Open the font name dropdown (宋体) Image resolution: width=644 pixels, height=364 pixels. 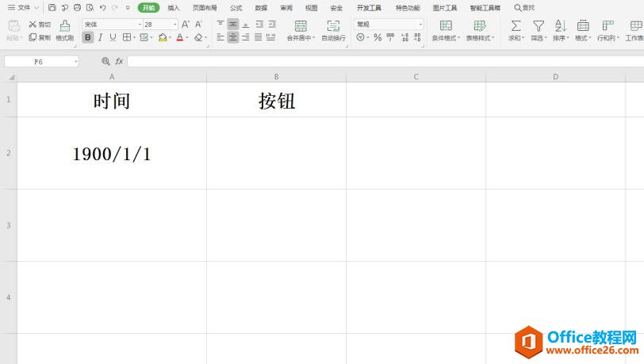[x=140, y=25]
